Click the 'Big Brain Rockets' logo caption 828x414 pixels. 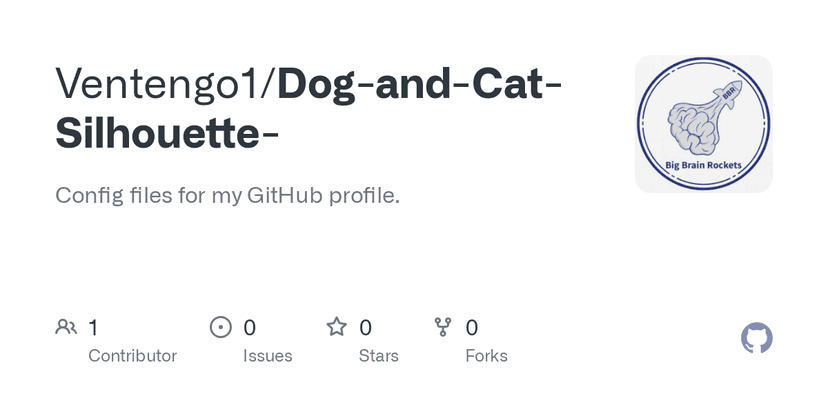pos(703,164)
